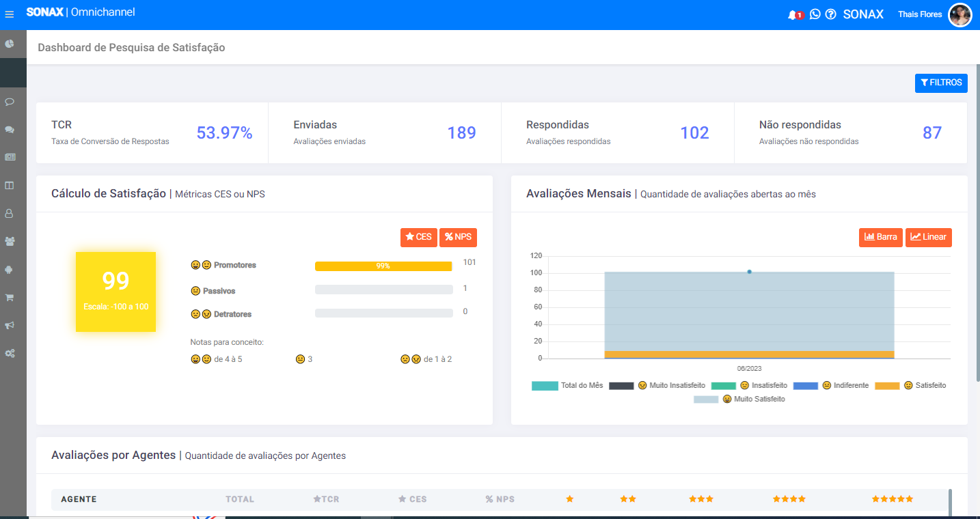Open the settings gears sidebar icon
The height and width of the screenshot is (519, 980).
10,354
